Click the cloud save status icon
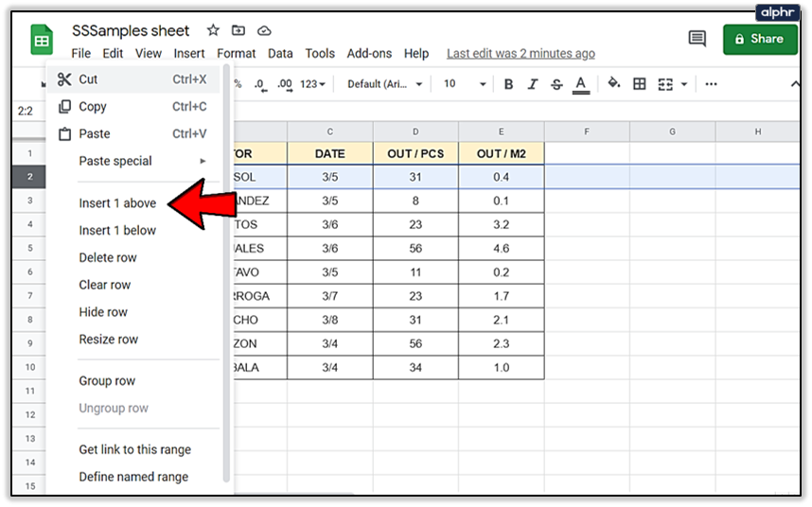The width and height of the screenshot is (812, 507). [x=264, y=31]
